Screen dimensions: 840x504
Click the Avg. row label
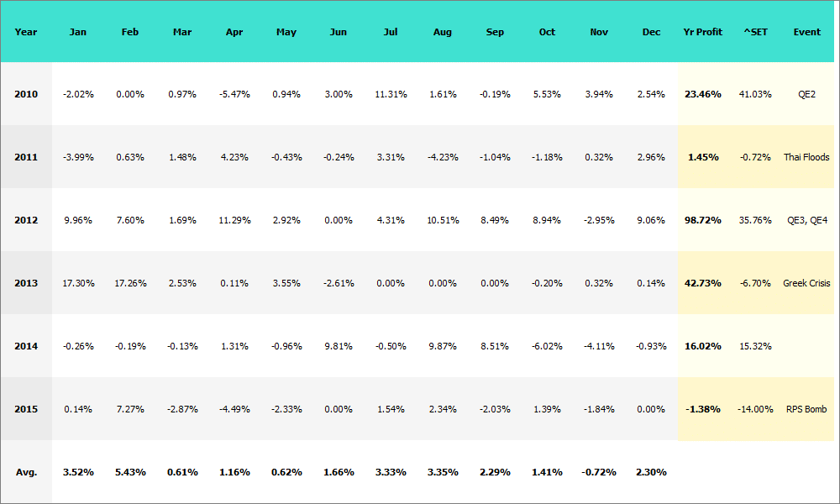click(x=26, y=472)
